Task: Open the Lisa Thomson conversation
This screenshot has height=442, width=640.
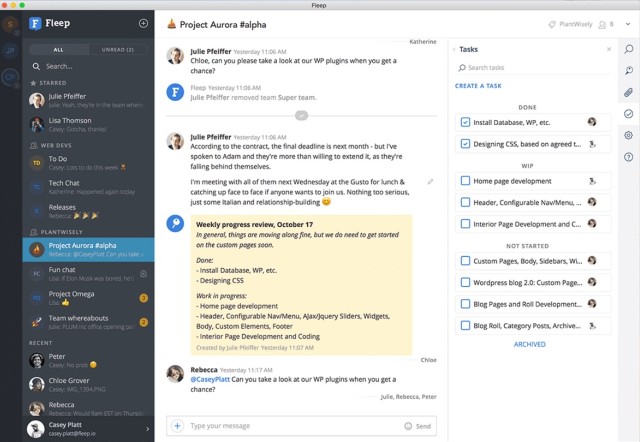Action: (x=88, y=124)
